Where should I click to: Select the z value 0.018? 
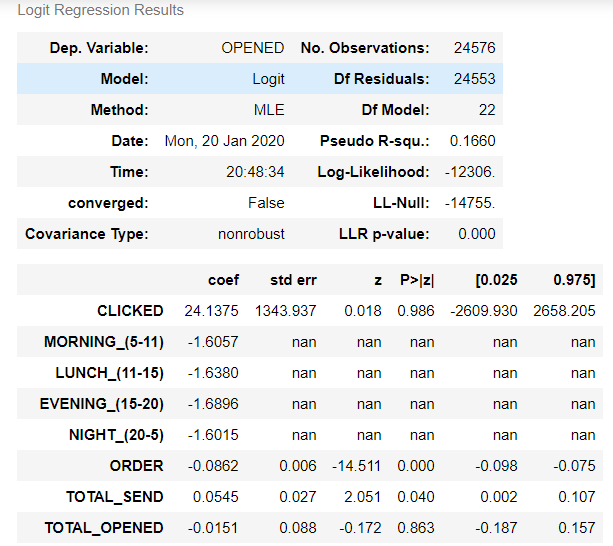pos(363,311)
